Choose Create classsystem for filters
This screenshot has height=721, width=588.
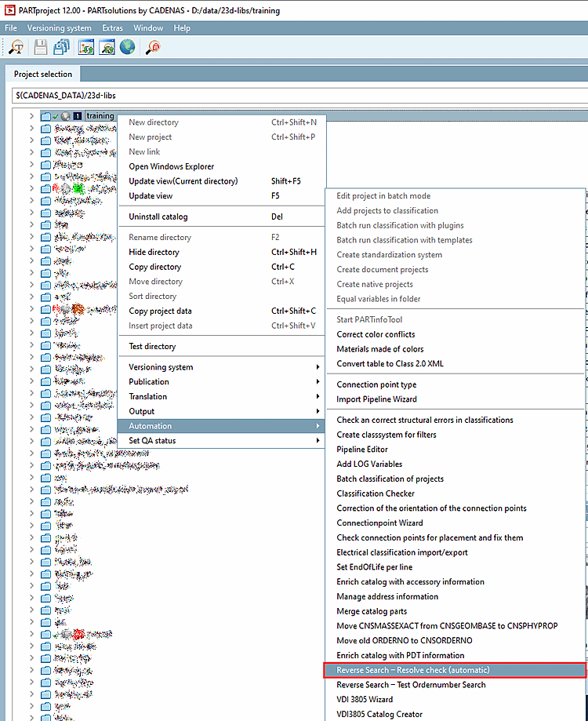point(455,435)
